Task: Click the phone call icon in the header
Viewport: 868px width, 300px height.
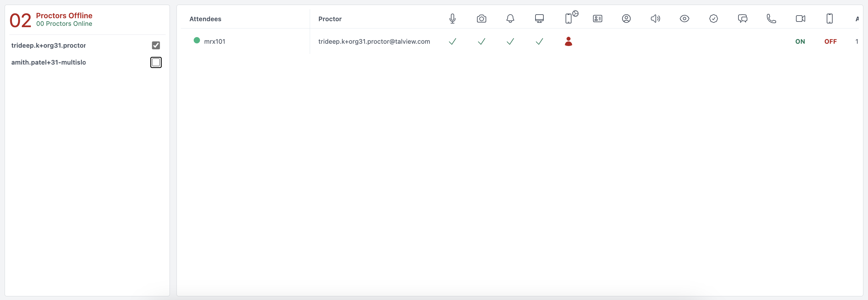Action: 771,19
